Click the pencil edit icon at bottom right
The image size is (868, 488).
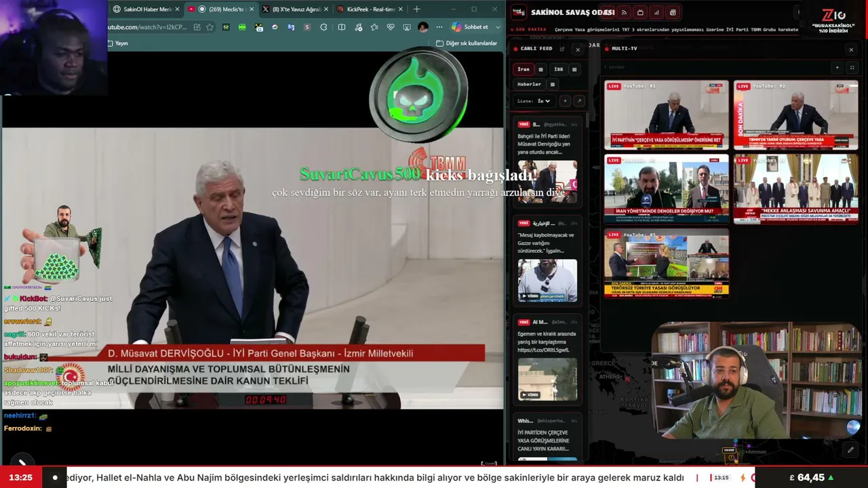(850, 449)
